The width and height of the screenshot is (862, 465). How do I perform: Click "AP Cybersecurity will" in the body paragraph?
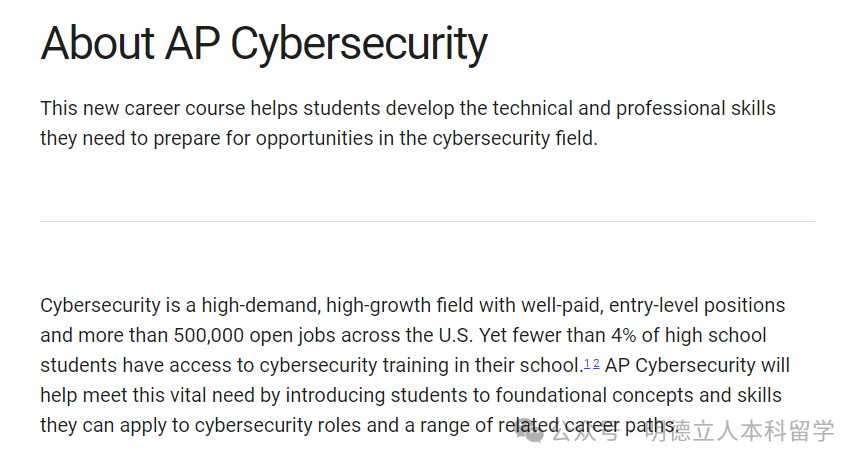pyautogui.click(x=697, y=365)
